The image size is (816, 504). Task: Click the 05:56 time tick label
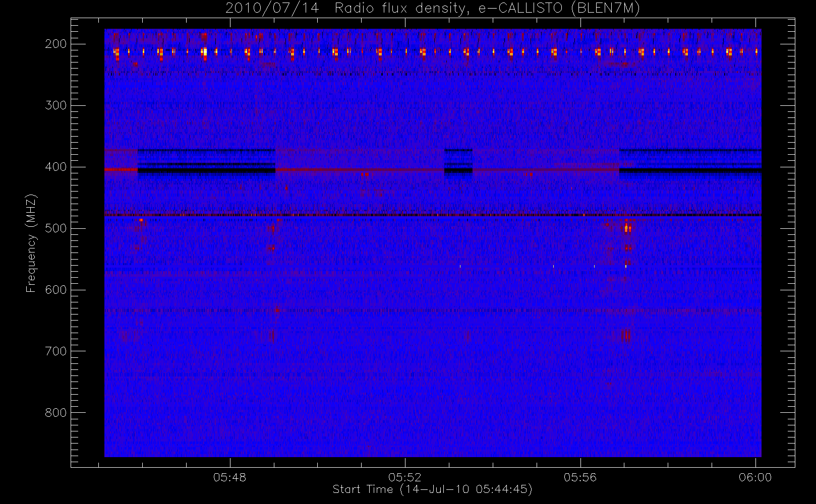580,477
